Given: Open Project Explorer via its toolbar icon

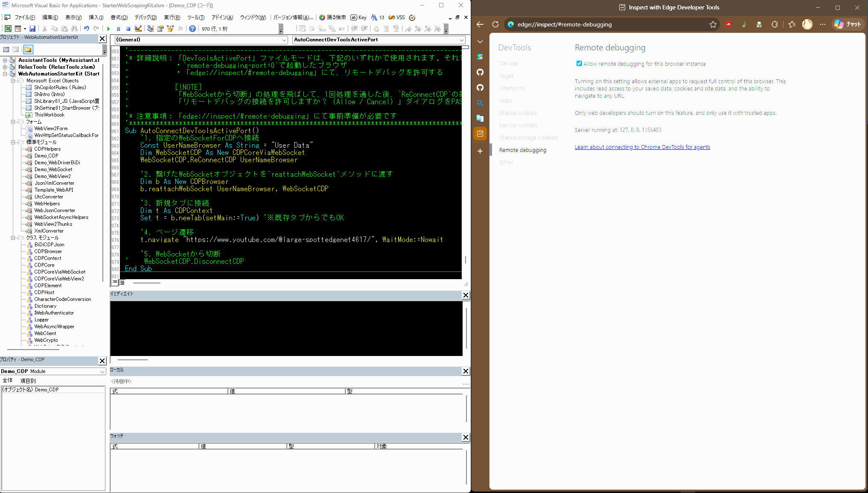Looking at the screenshot, I should coord(150,29).
